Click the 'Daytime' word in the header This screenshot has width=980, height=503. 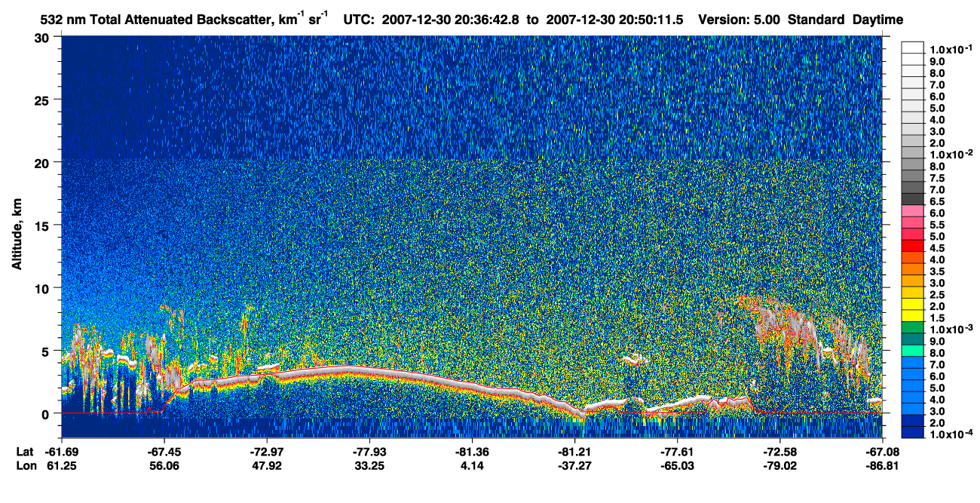tap(877, 20)
